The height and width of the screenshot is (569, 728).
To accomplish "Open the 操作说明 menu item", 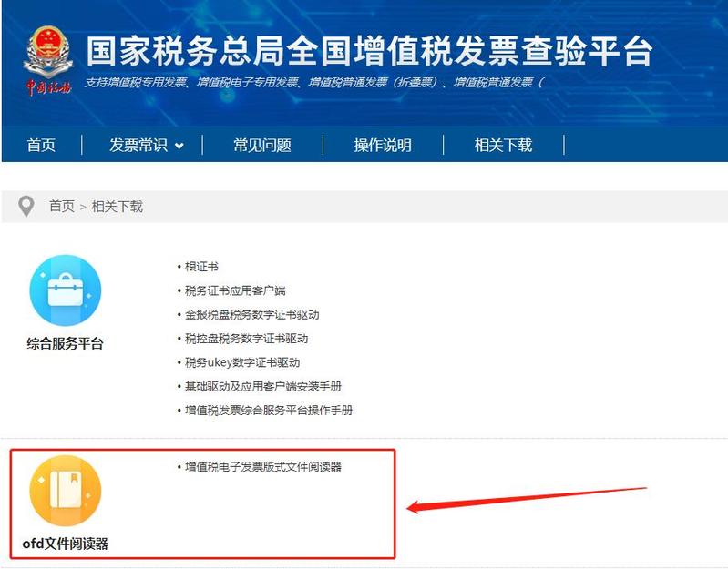I will [383, 145].
